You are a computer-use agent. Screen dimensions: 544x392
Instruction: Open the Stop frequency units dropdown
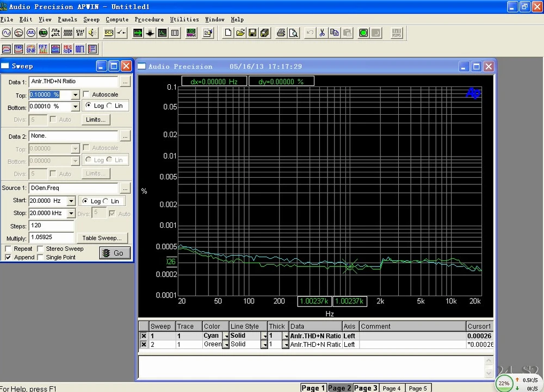(x=71, y=213)
